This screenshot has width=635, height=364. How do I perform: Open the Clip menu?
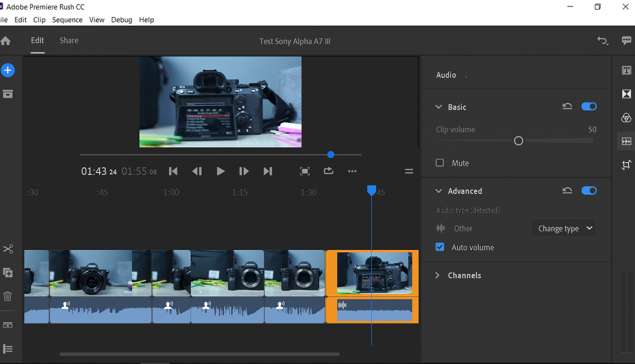pos(39,20)
